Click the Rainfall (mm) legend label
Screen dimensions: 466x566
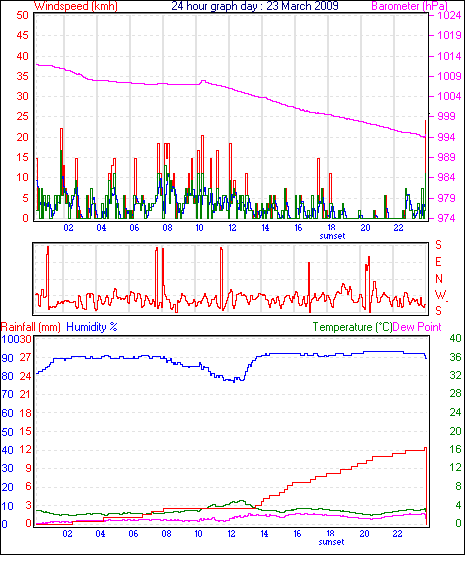tap(30, 327)
